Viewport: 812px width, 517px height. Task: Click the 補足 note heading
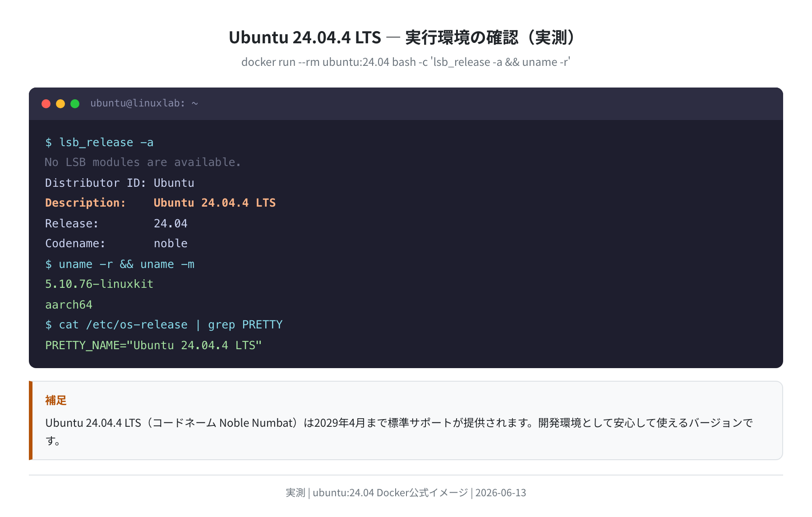(56, 400)
